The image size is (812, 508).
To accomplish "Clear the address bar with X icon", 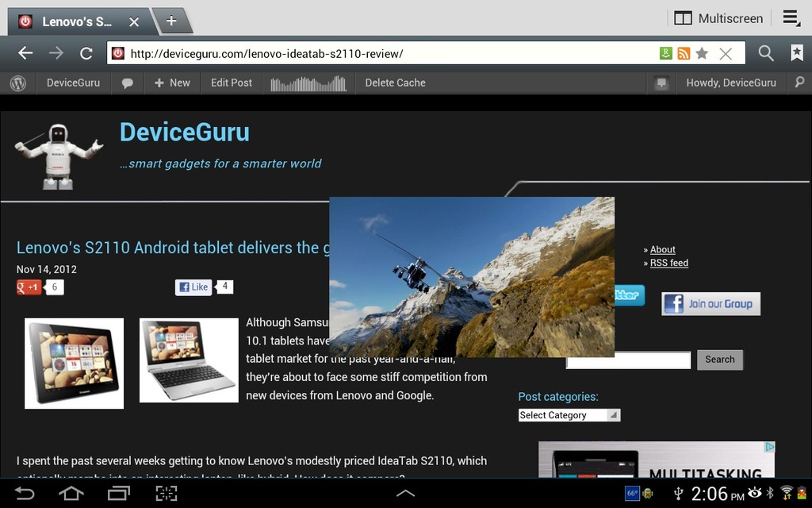I will [x=726, y=53].
